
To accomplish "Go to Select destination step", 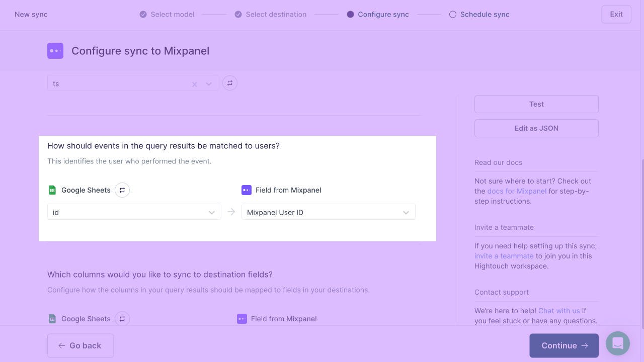I will point(271,14).
